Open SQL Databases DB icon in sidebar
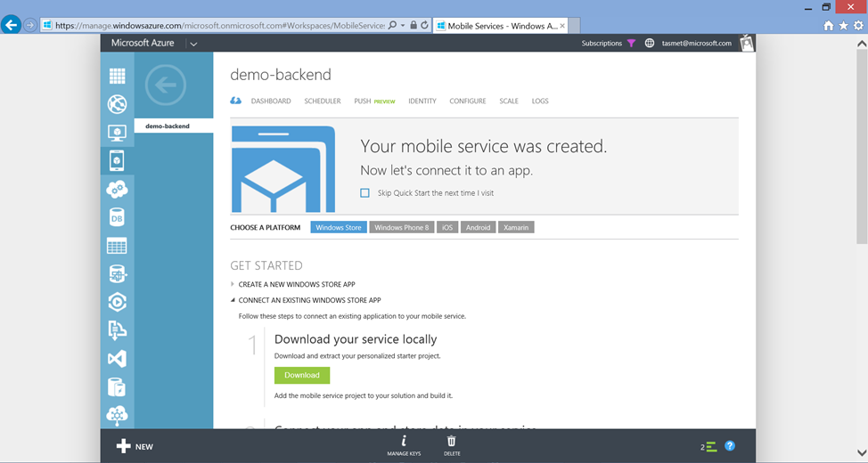Screen dimensions: 868x463 (117, 217)
